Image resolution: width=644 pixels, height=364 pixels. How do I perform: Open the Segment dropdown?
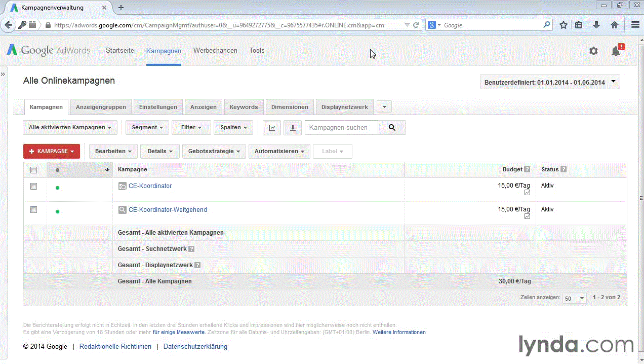pyautogui.click(x=147, y=128)
